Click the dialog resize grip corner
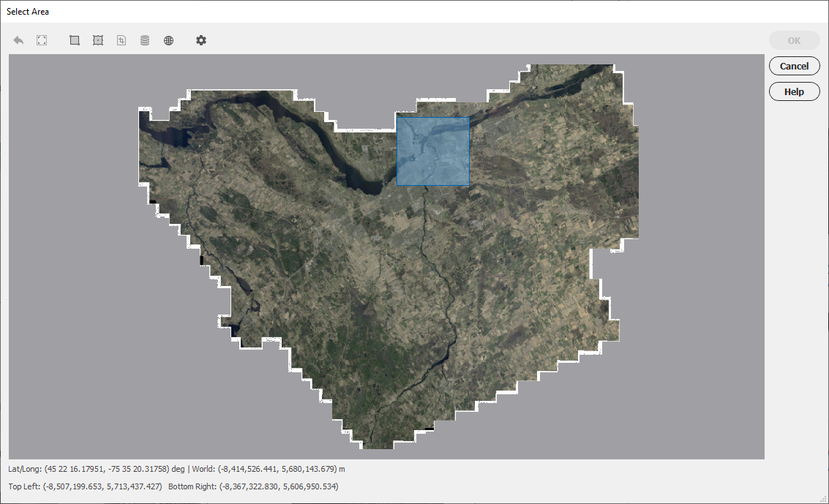 pyautogui.click(x=823, y=498)
